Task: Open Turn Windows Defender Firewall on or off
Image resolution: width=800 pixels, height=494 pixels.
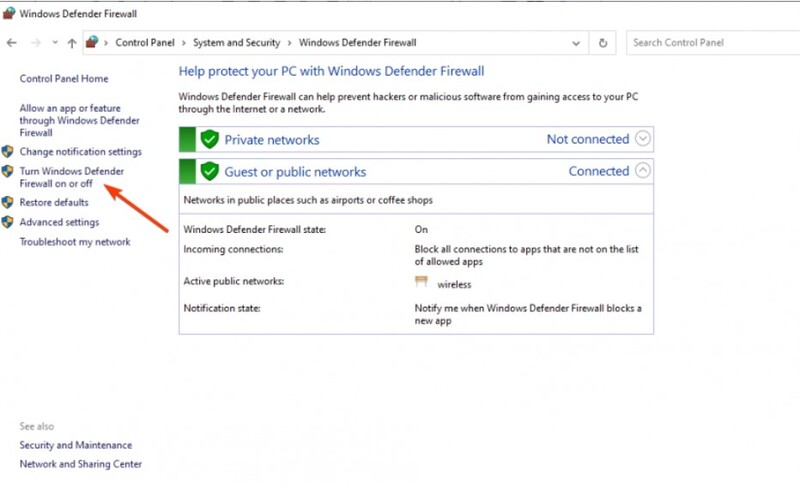Action: pyautogui.click(x=71, y=177)
